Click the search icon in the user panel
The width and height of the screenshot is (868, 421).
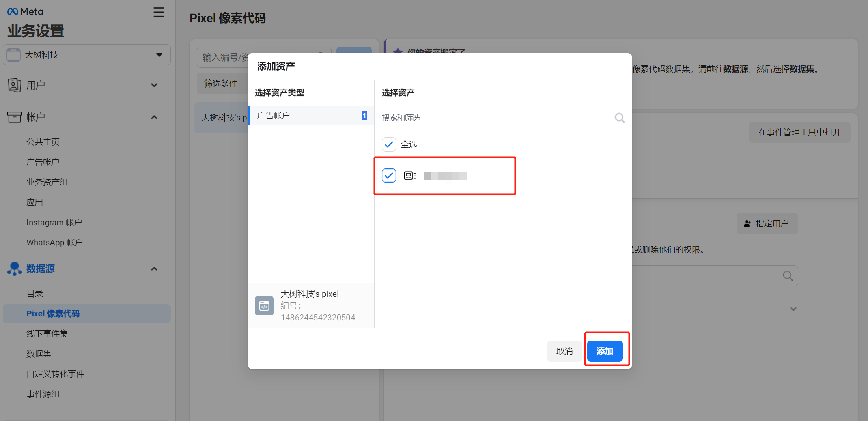[x=788, y=276]
